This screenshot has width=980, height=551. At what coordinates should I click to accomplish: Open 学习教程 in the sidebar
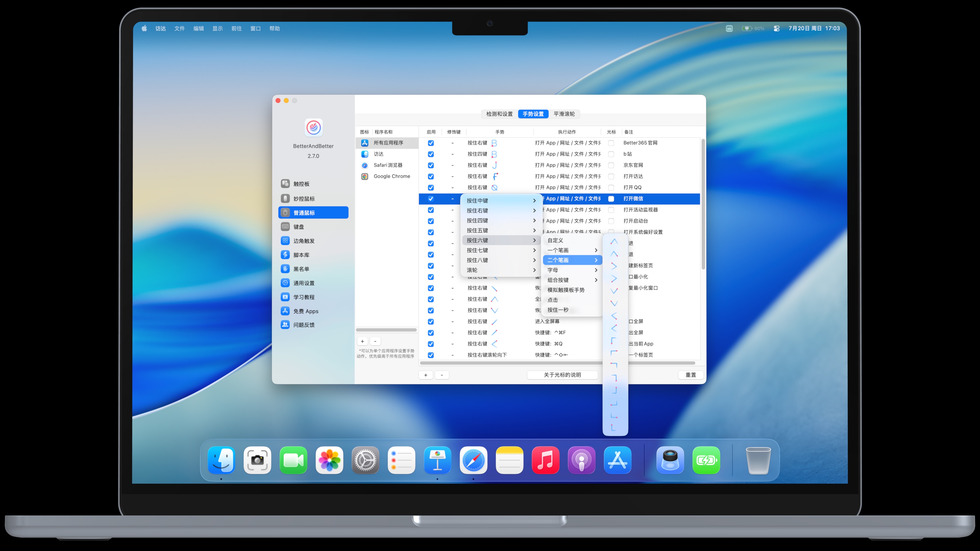click(304, 297)
